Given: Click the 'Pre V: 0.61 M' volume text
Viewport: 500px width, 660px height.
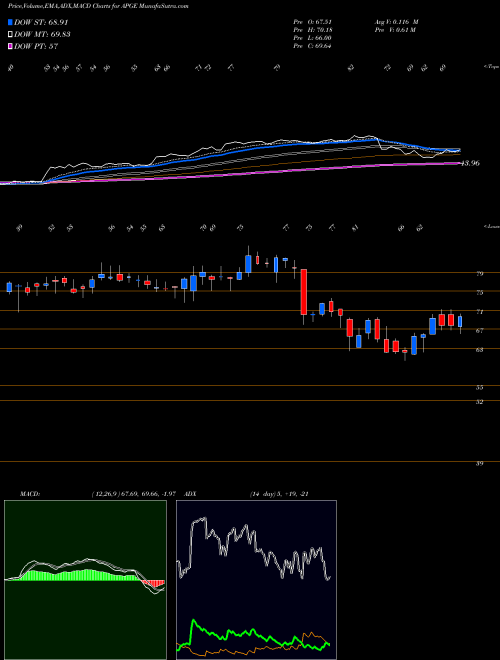Looking at the screenshot, I should 395,30.
